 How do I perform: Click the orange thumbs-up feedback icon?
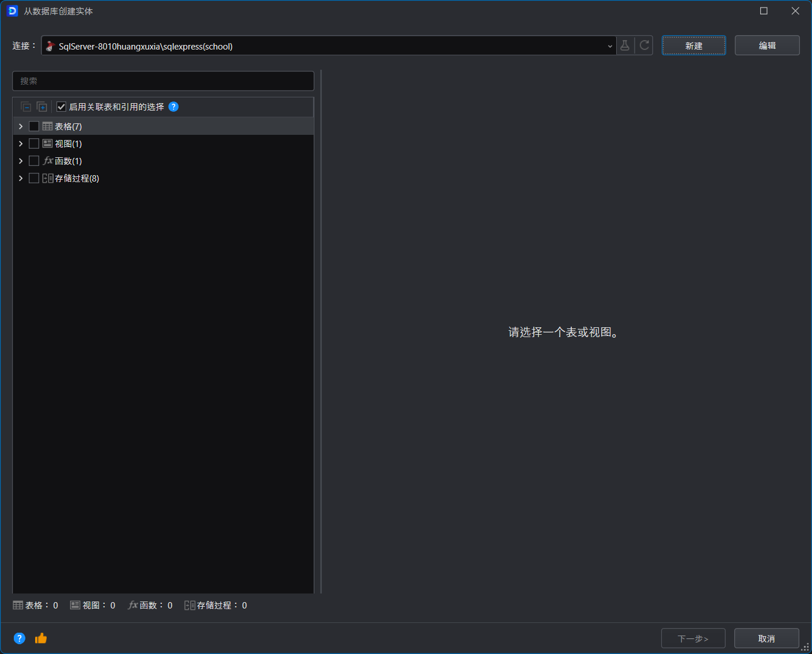click(41, 638)
